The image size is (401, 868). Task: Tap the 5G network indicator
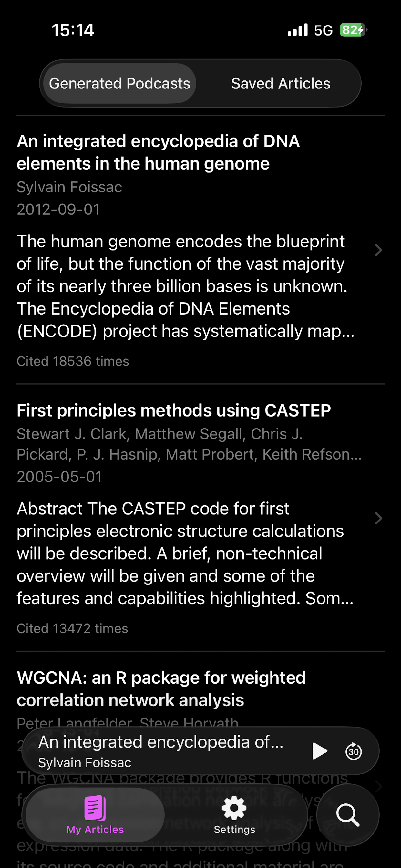click(x=323, y=30)
